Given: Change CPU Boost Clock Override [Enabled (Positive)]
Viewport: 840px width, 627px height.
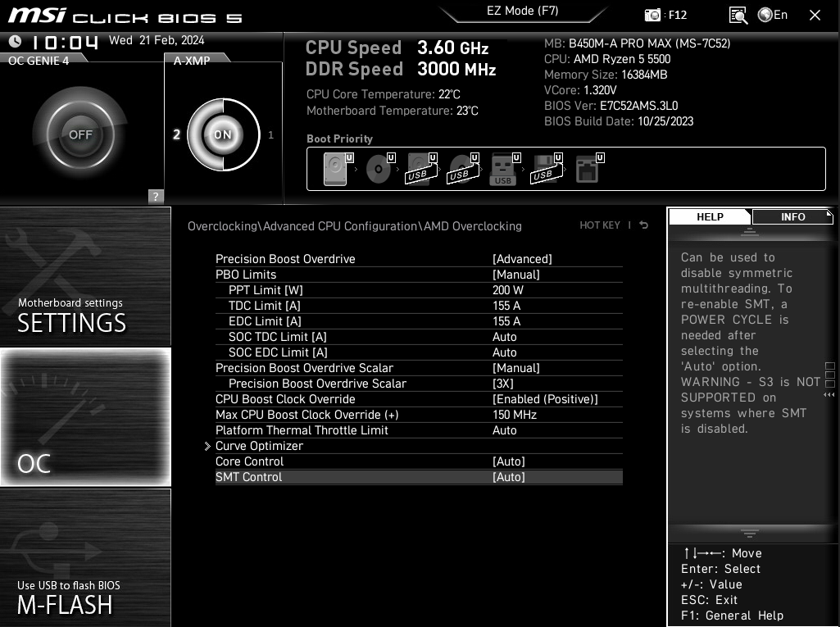Looking at the screenshot, I should [545, 399].
